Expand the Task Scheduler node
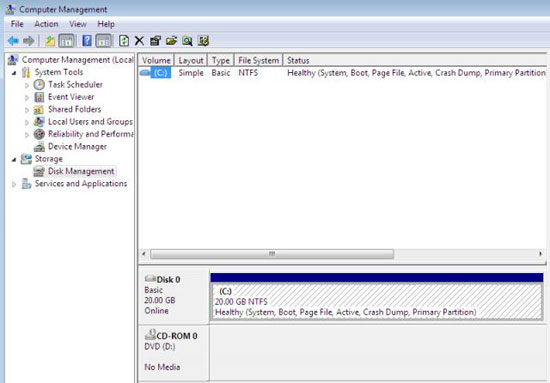 point(27,85)
